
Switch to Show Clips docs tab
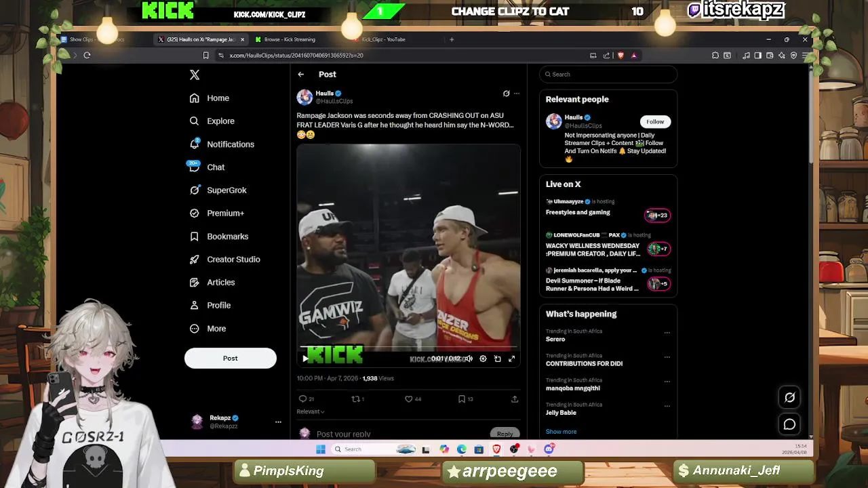pyautogui.click(x=96, y=39)
